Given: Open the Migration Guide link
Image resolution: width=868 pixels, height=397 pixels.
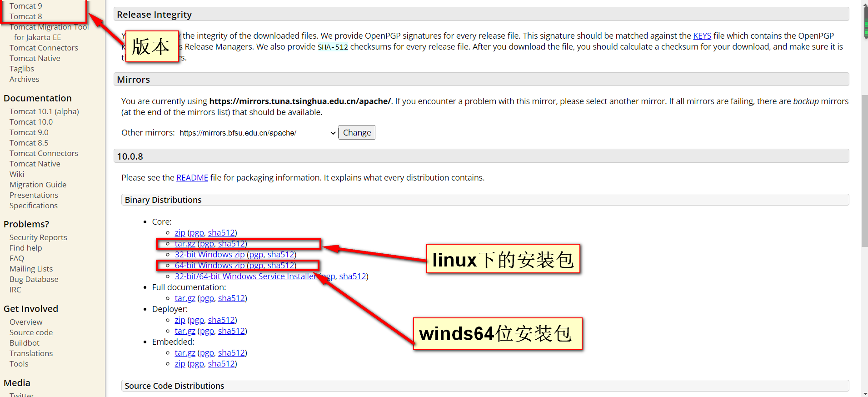Looking at the screenshot, I should coord(38,185).
